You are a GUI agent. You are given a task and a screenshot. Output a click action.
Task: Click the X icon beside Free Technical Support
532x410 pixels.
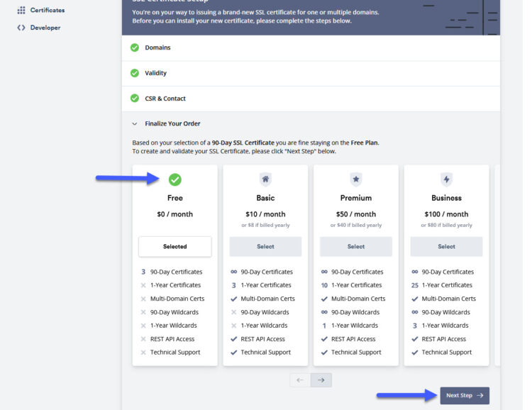coord(143,353)
